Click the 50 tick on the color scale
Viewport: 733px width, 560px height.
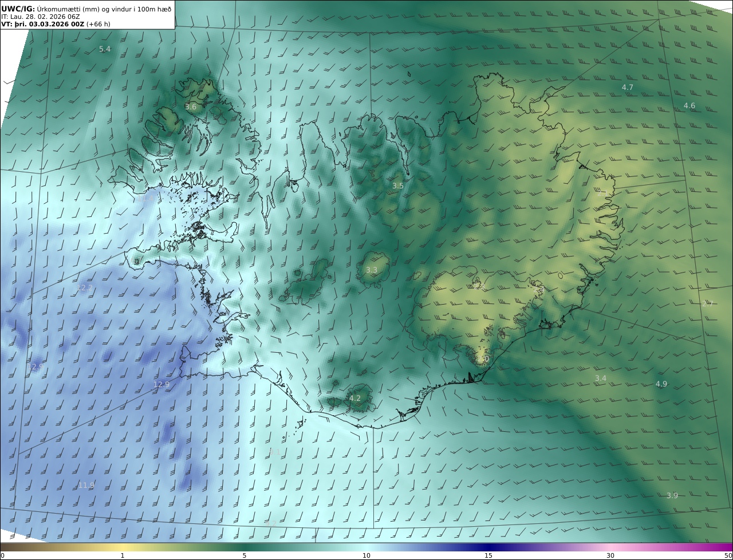click(x=728, y=555)
